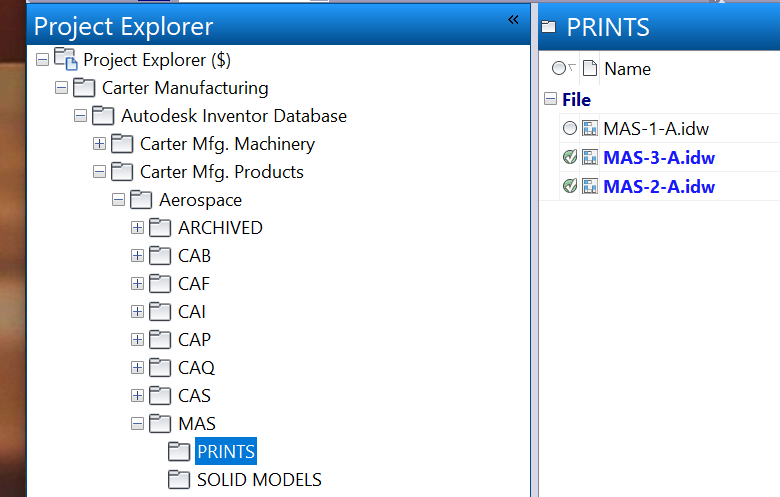Select the Aerospace tree label

[200, 200]
